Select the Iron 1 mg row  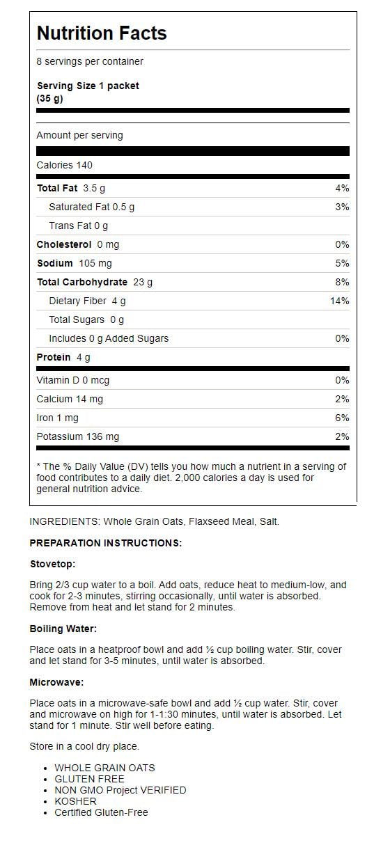tap(193, 418)
